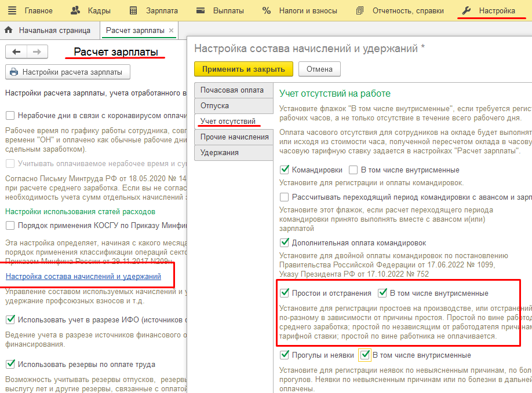Click the Зарплата calculator icon
The height and width of the screenshot is (393, 532).
click(x=133, y=11)
